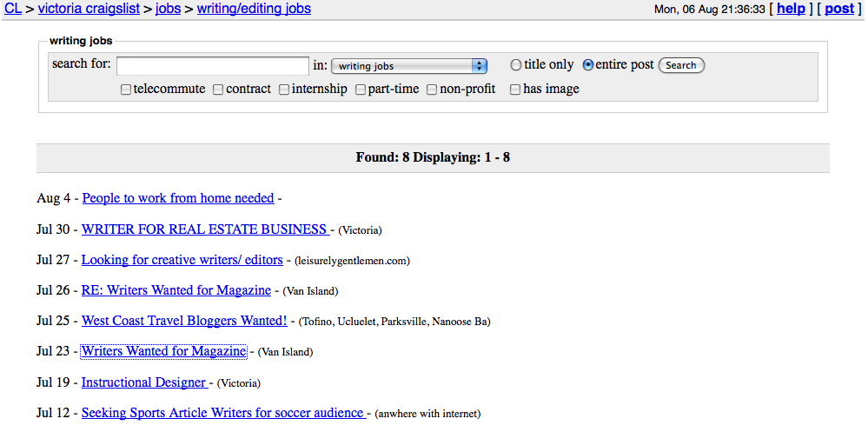Image resolution: width=868 pixels, height=432 pixels.
Task: Enable the has image checkbox
Action: coord(515,90)
